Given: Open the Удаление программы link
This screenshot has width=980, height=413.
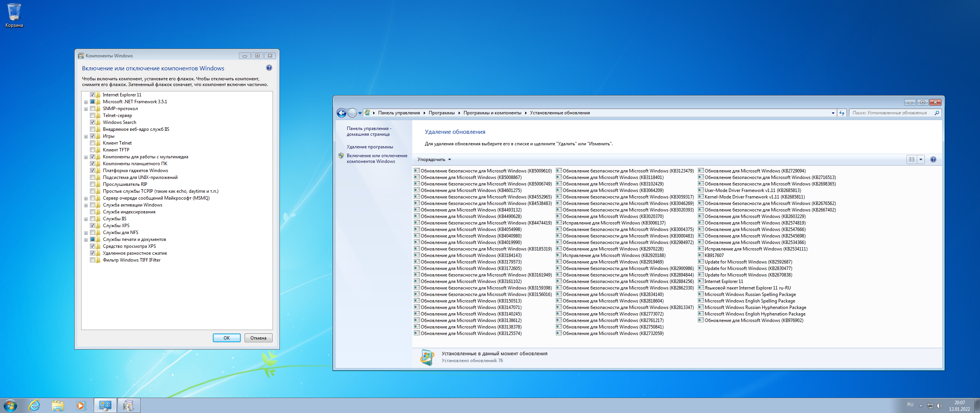Looking at the screenshot, I should click(x=370, y=147).
